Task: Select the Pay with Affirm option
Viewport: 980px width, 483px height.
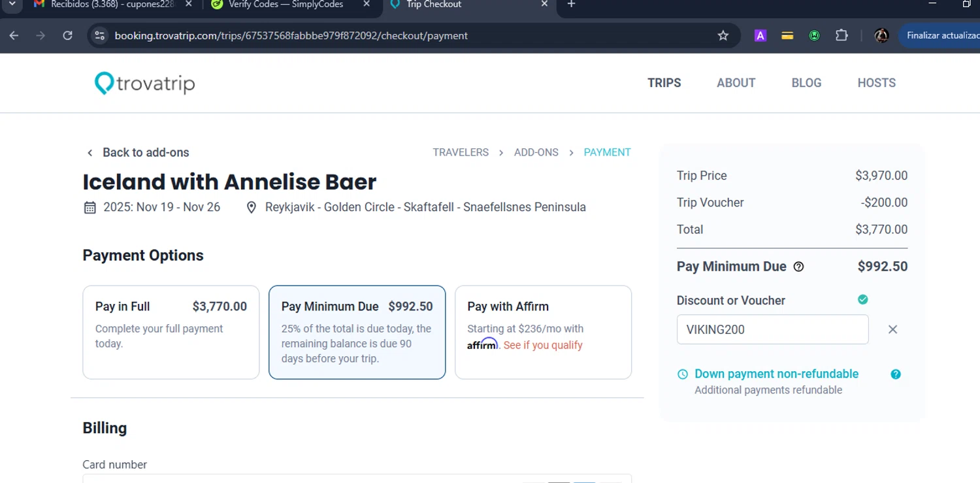Action: [544, 332]
